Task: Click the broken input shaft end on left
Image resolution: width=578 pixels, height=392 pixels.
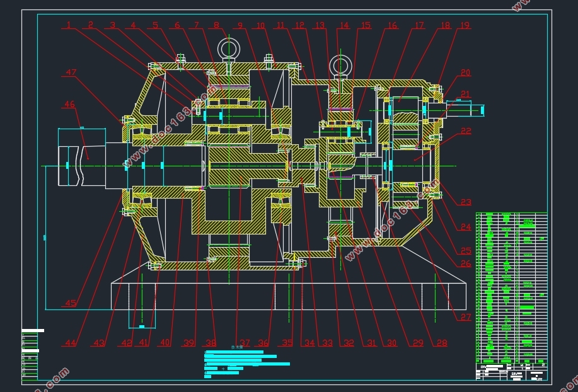Action: [71, 166]
